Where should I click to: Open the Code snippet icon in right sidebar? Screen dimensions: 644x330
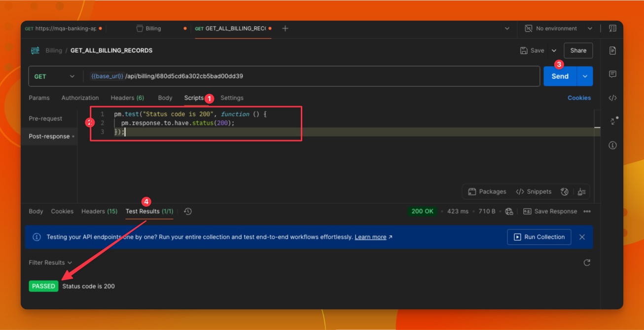click(x=612, y=98)
